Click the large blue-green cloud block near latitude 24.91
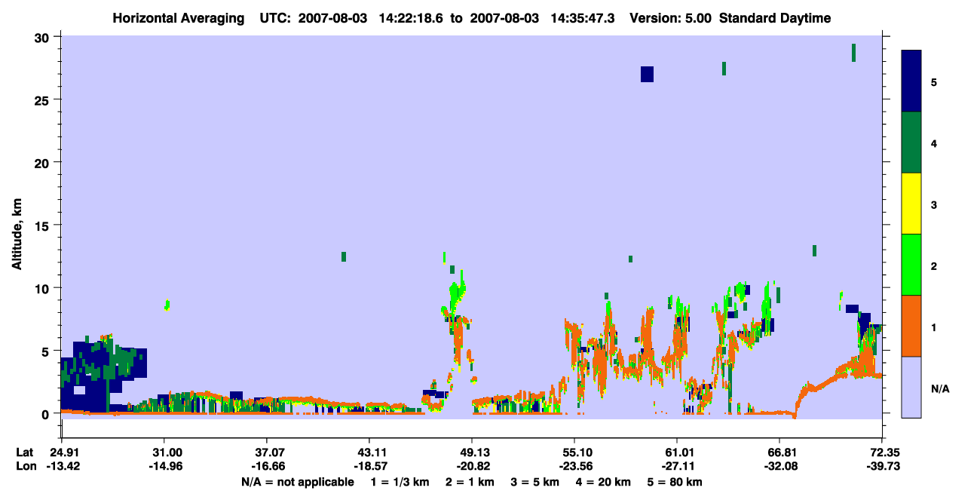The image size is (980, 503). 103,373
